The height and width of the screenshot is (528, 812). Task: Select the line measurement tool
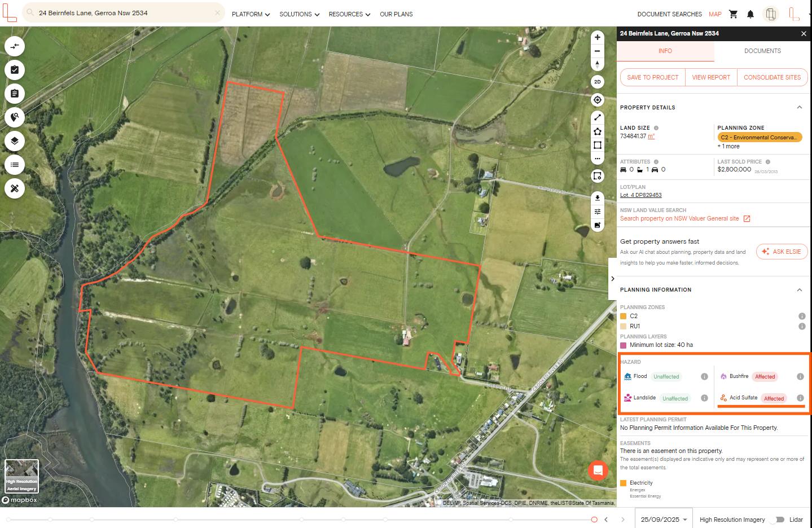click(597, 117)
